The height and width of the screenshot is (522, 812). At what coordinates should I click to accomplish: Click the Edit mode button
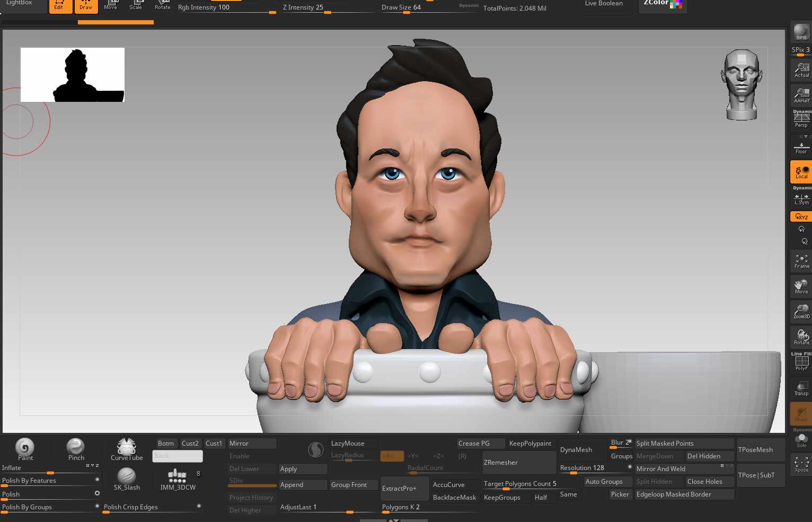tap(60, 6)
